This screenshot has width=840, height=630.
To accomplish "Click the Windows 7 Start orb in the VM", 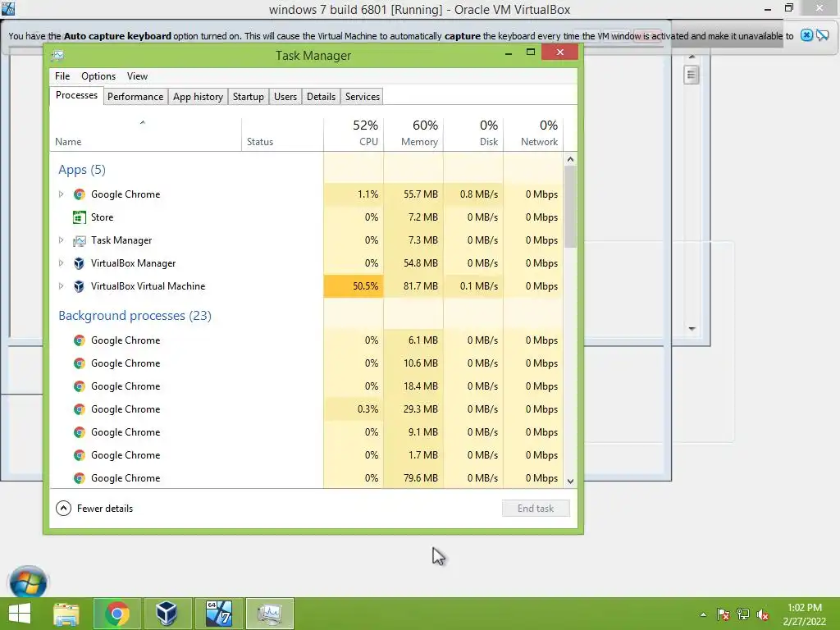I will pos(28,582).
